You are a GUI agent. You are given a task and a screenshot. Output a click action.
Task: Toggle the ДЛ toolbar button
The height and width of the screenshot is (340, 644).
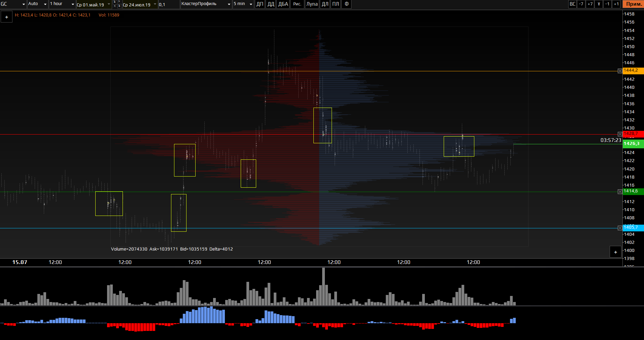pos(325,4)
